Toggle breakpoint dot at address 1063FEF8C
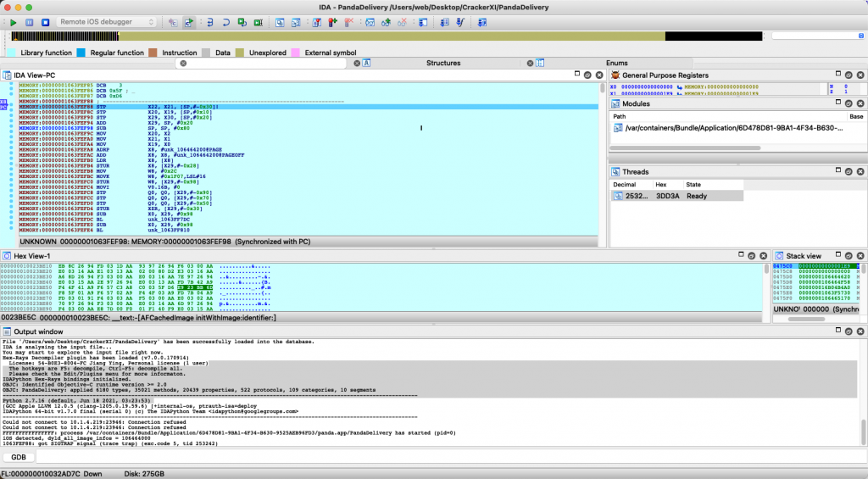Image resolution: width=868 pixels, height=479 pixels. pos(9,110)
